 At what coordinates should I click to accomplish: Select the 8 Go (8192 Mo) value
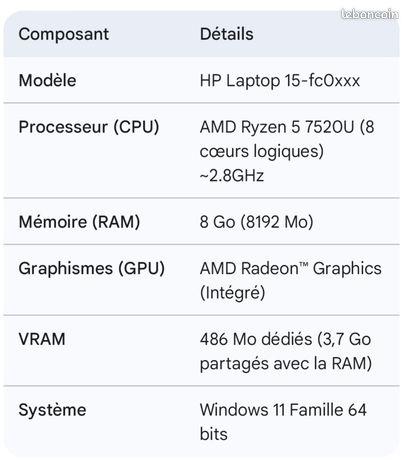pos(256,222)
